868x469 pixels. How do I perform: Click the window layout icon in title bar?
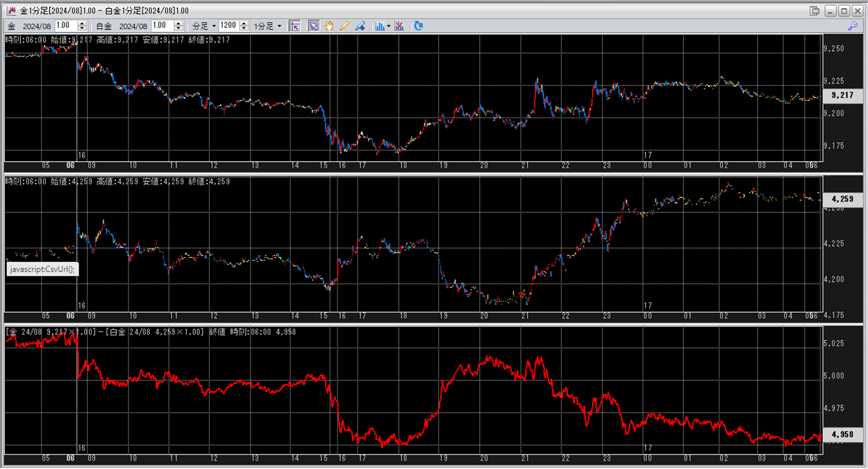coord(814,11)
